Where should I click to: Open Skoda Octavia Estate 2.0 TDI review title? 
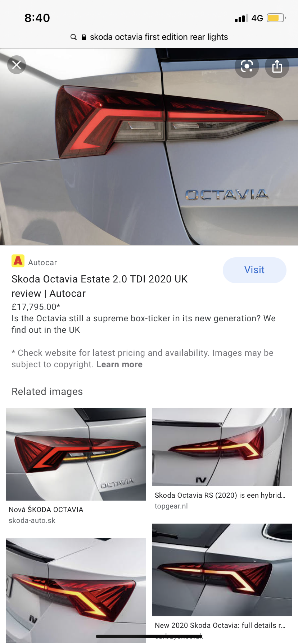pos(100,286)
